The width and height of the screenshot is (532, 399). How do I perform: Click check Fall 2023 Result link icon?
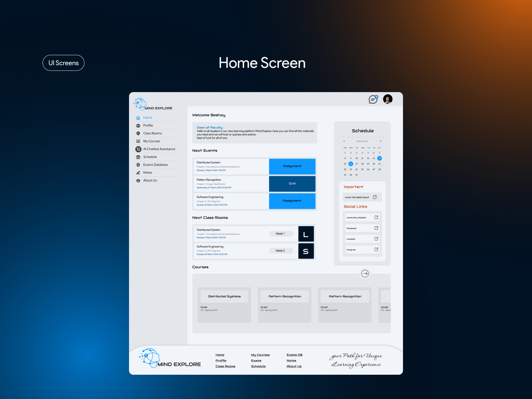375,197
